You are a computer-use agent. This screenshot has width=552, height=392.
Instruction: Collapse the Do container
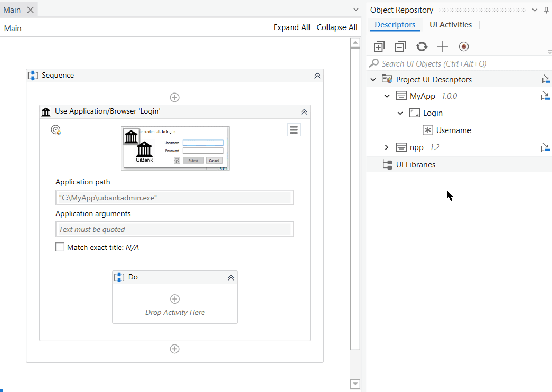click(231, 277)
